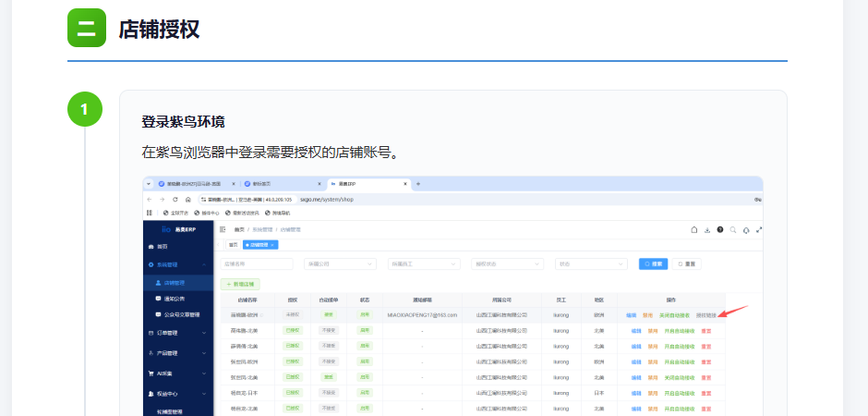Viewport: 868px width, 416px height.
Task: Click the left chevron beside the 首页 page tag
Action: [x=218, y=244]
